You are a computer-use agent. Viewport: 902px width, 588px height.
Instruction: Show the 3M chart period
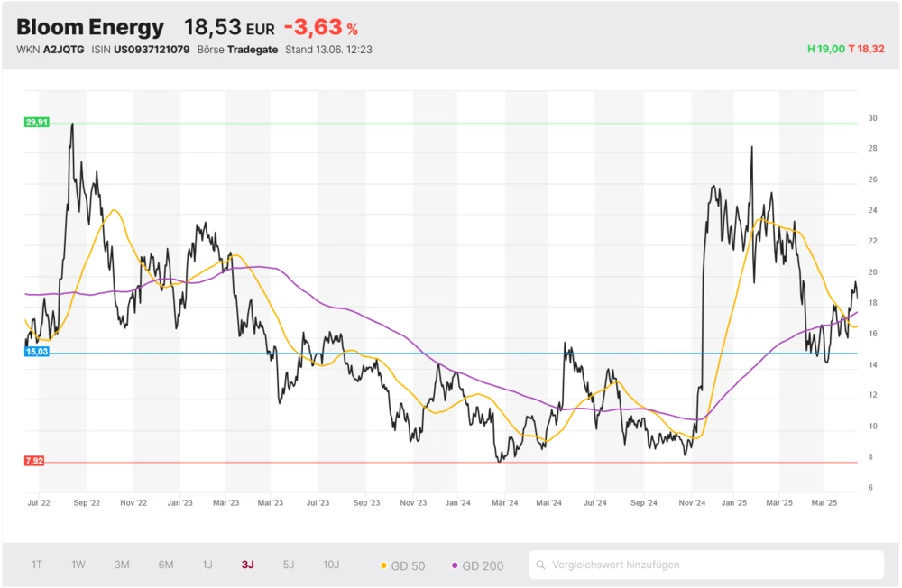point(122,565)
